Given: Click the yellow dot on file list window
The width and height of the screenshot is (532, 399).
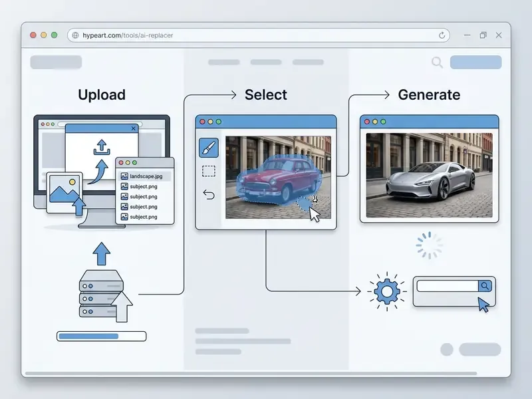Looking at the screenshot, I should click(128, 163).
